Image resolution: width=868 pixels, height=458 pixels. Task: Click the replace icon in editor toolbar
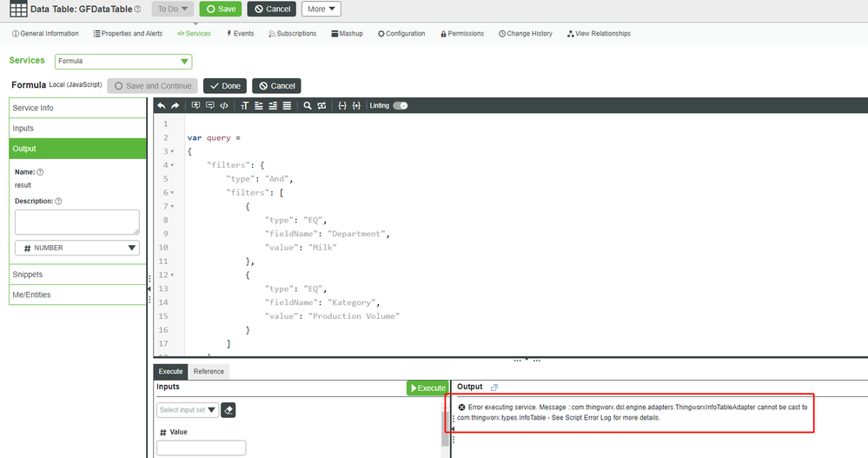tap(321, 106)
